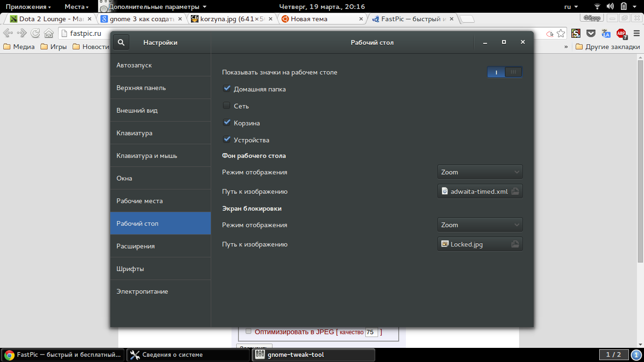
Task: Switch to FastPic Chrome window in taskbar
Action: 63,354
